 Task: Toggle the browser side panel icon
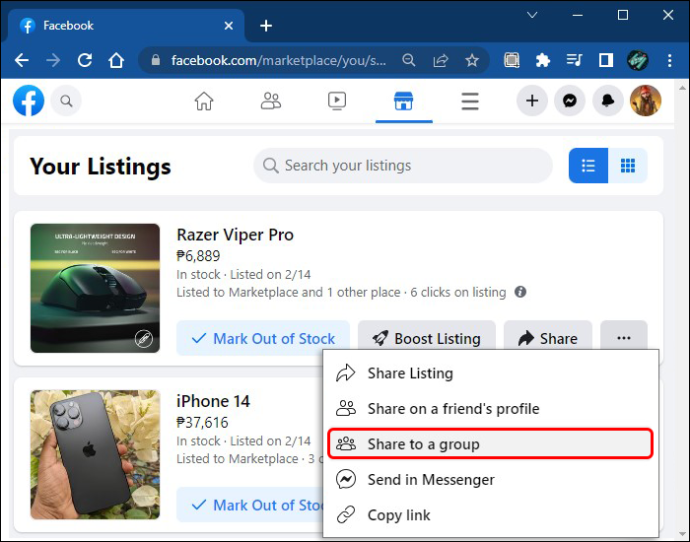[606, 60]
